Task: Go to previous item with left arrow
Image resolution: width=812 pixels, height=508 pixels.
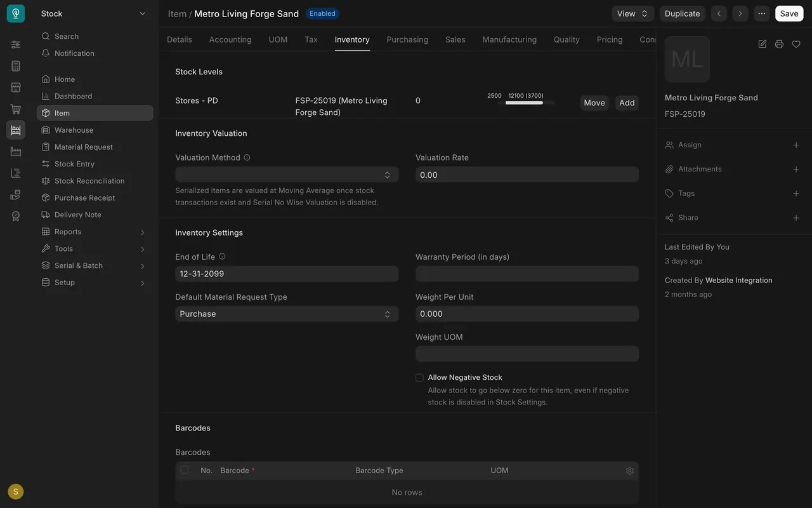Action: click(719, 13)
